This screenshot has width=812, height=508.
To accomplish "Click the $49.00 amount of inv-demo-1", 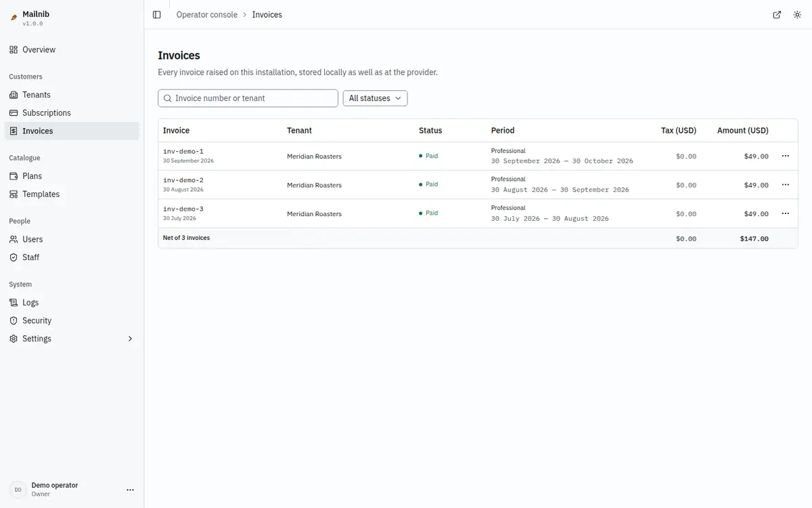I will [757, 156].
